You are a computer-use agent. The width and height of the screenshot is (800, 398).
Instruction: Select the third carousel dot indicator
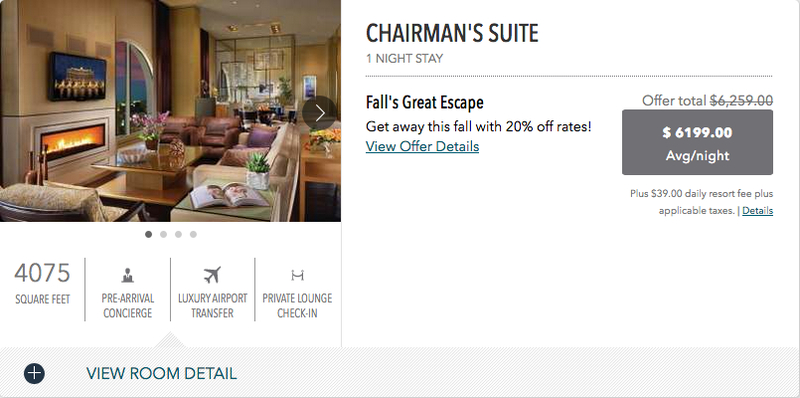178,234
